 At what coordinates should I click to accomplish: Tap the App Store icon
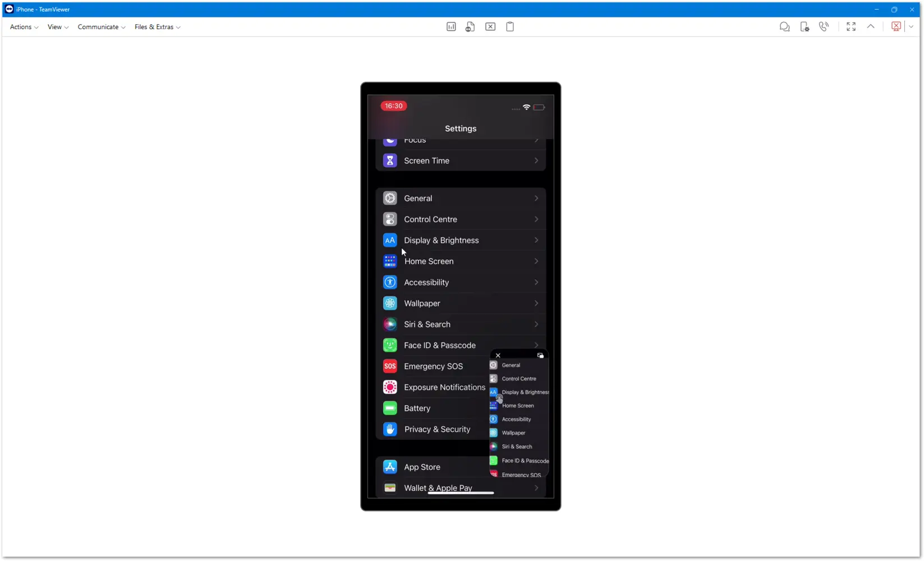[x=390, y=467]
